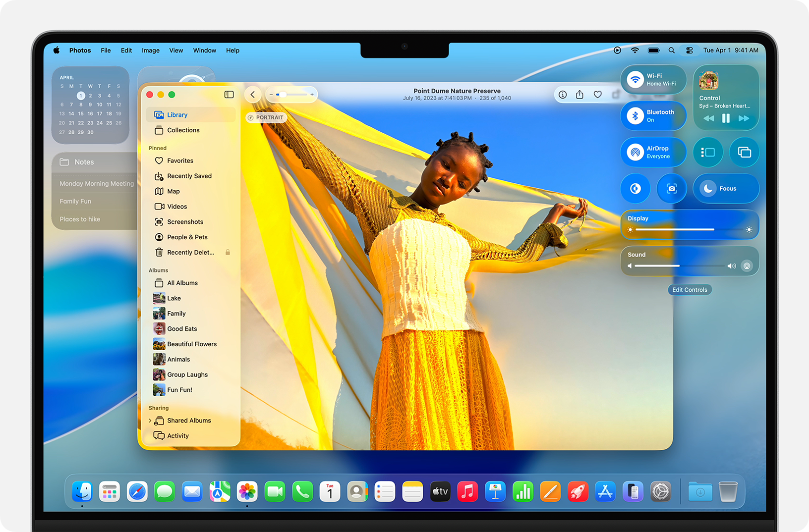809x532 pixels.
Task: Launch Safari from the Dock
Action: tap(137, 491)
